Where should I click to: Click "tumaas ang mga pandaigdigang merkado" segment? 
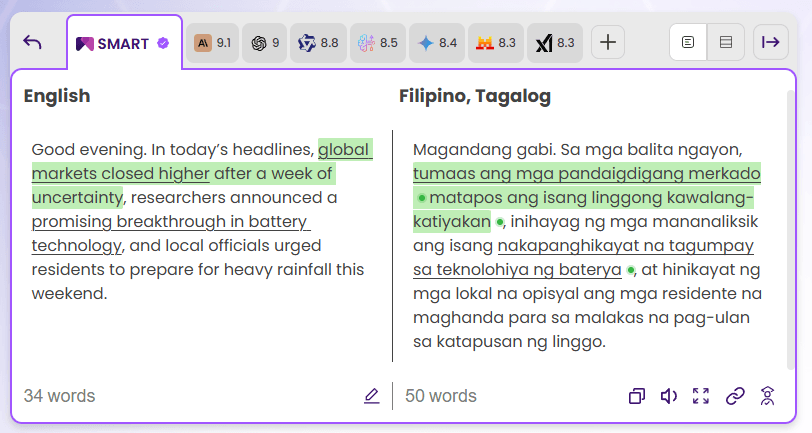click(x=587, y=174)
